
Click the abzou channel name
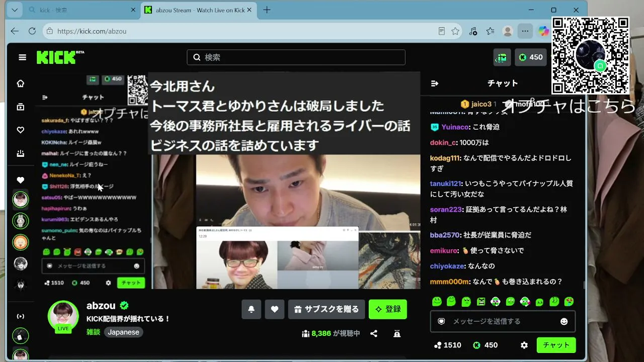coord(101,306)
